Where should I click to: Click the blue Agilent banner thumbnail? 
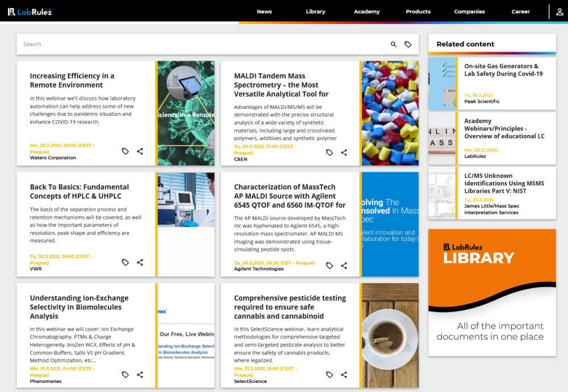click(390, 225)
